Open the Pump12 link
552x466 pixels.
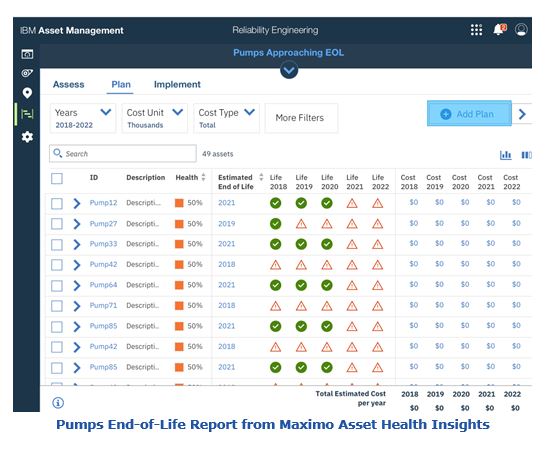click(x=103, y=203)
